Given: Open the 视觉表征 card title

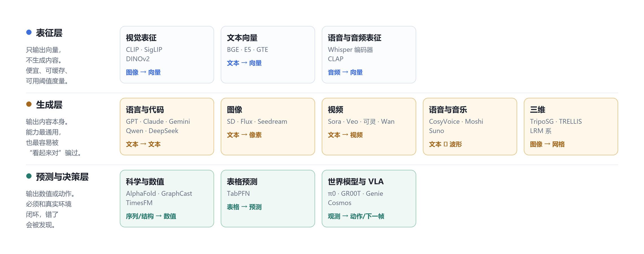Looking at the screenshot, I should point(141,38).
